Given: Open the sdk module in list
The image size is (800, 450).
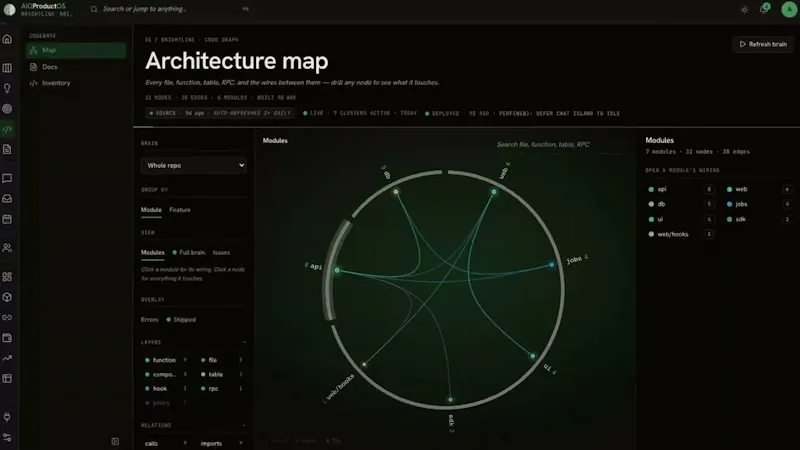Looking at the screenshot, I should point(759,219).
